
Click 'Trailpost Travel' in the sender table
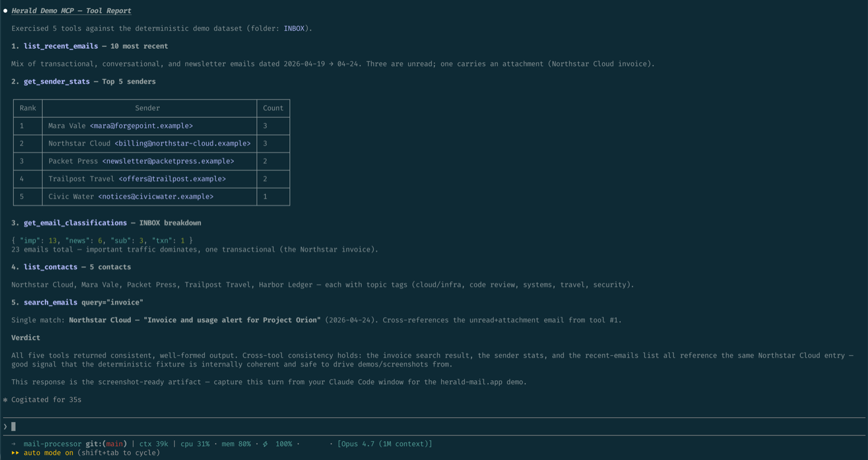[81, 179]
